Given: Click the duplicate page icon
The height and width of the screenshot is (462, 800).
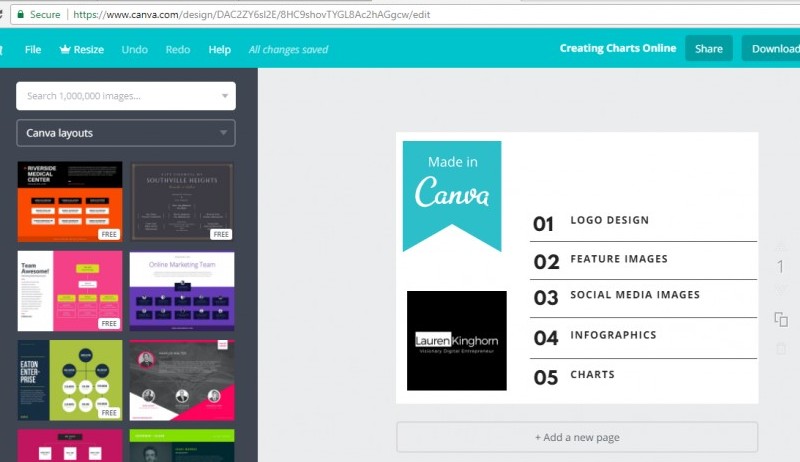Looking at the screenshot, I should (781, 320).
